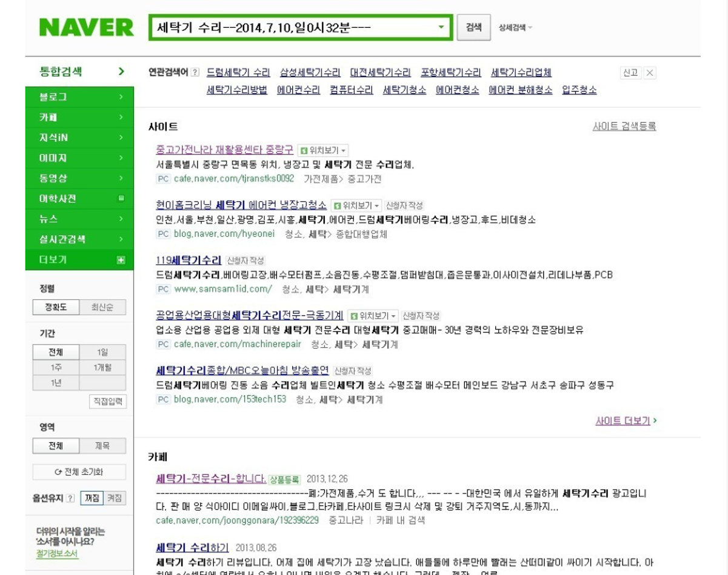The width and height of the screenshot is (728, 575).
Task: Open 위치보기 dropdown for 극동기계 result
Action: click(x=373, y=316)
